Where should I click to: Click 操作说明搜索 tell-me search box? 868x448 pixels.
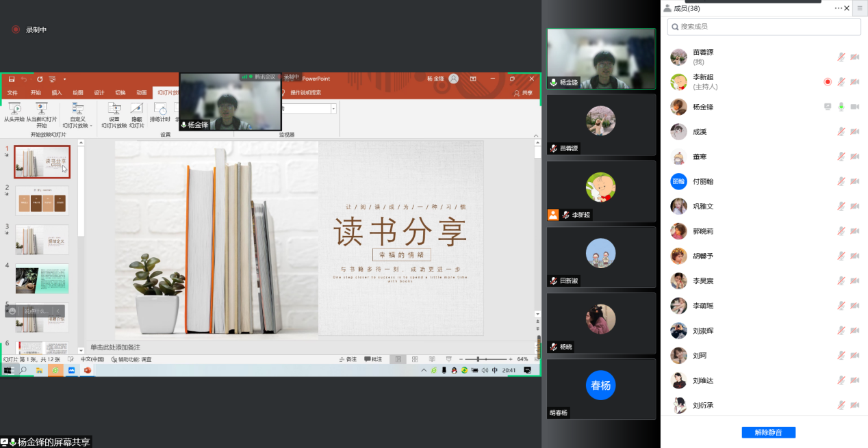tap(305, 93)
